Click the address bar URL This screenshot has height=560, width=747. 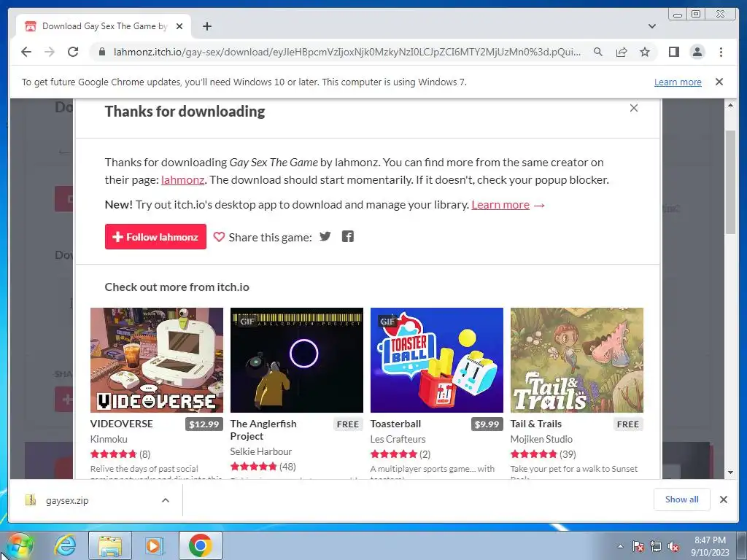(347, 52)
